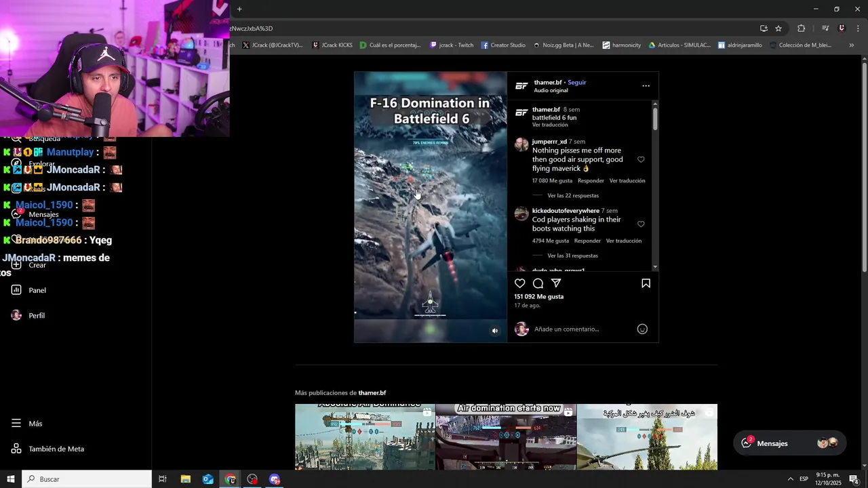Open harmonicity bookmark

pyautogui.click(x=621, y=45)
